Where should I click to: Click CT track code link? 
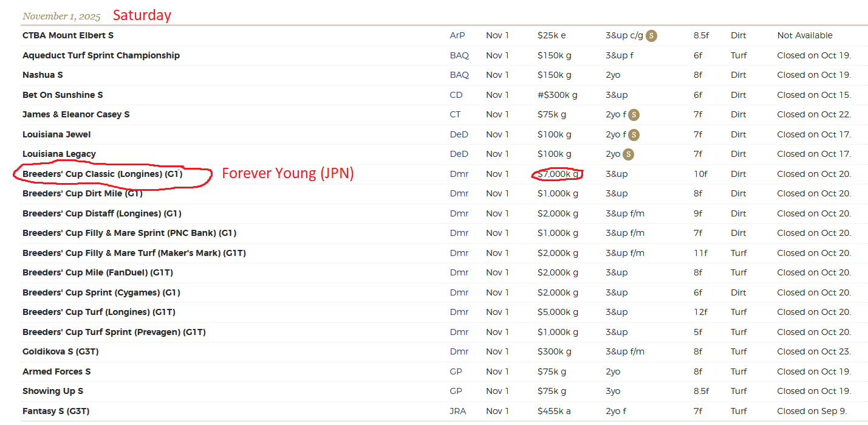pyautogui.click(x=456, y=114)
